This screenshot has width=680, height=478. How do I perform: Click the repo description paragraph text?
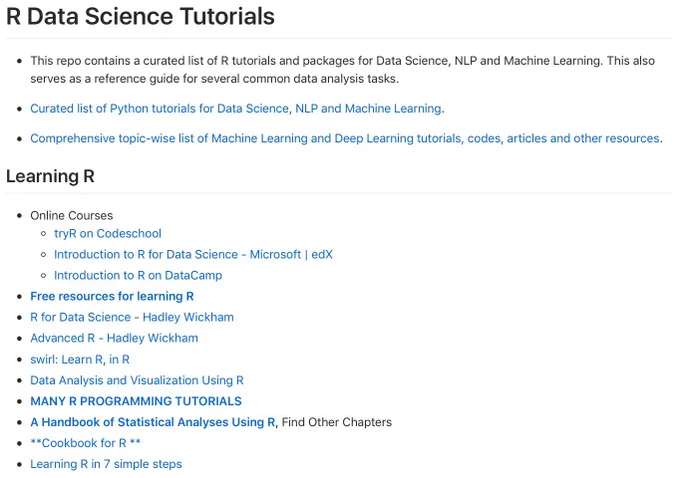point(342,70)
